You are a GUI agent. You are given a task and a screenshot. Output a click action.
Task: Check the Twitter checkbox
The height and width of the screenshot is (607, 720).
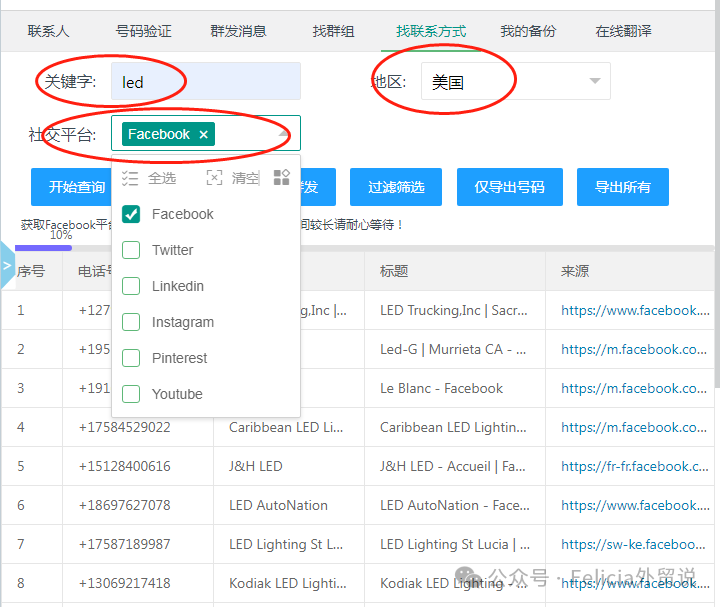(x=131, y=250)
